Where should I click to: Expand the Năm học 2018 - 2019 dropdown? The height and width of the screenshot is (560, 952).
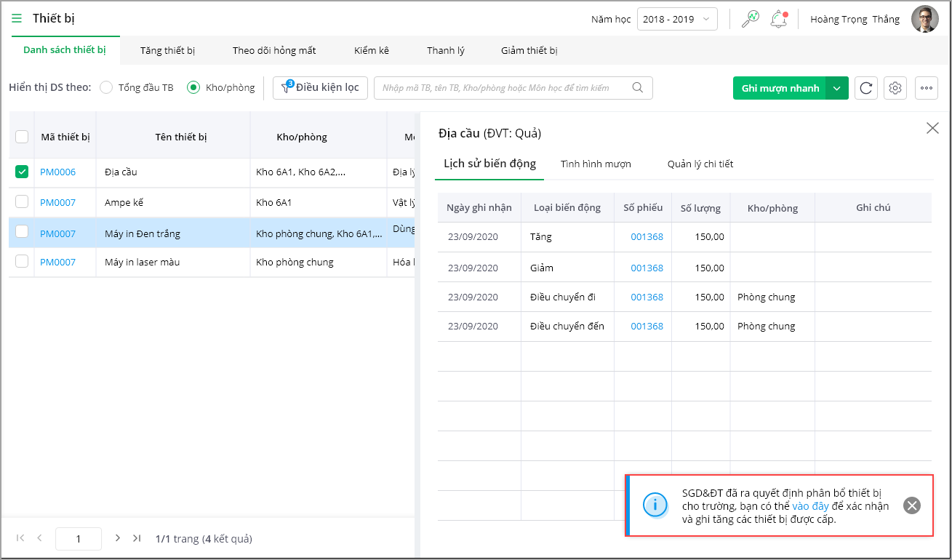pyautogui.click(x=676, y=20)
